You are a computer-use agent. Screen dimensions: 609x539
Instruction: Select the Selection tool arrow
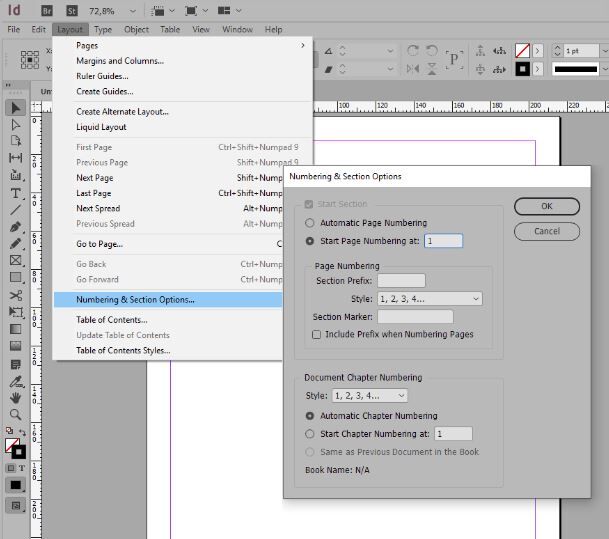(16, 108)
